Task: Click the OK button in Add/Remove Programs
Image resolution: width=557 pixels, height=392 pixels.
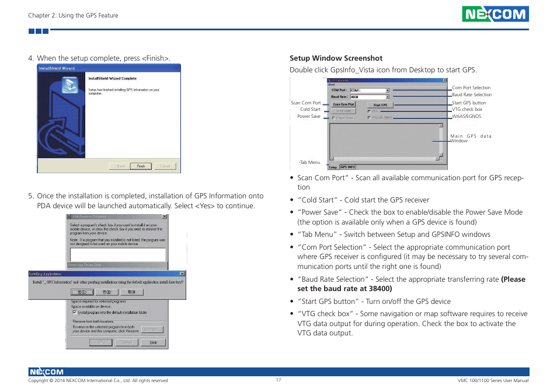Action: pos(101,342)
